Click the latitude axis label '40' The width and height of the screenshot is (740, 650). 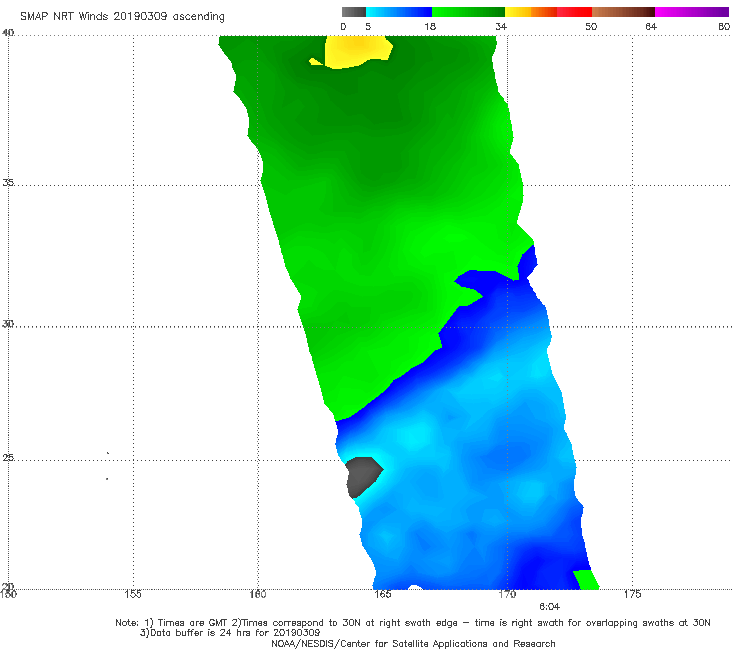(8, 32)
